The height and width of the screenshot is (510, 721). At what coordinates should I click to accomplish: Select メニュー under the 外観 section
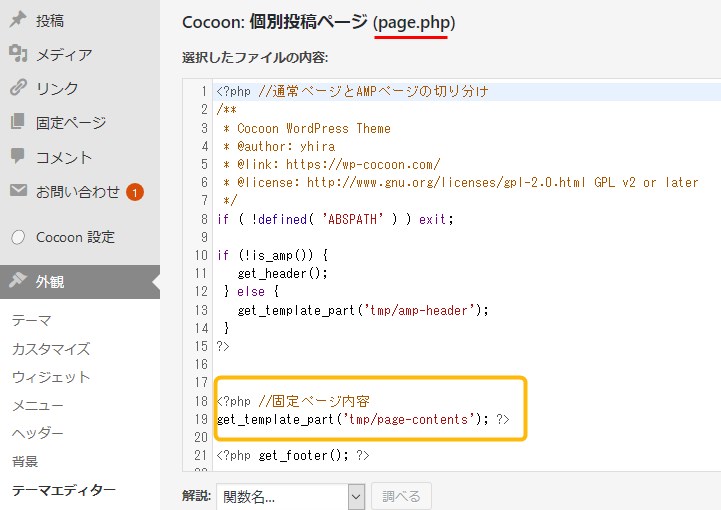(x=37, y=405)
